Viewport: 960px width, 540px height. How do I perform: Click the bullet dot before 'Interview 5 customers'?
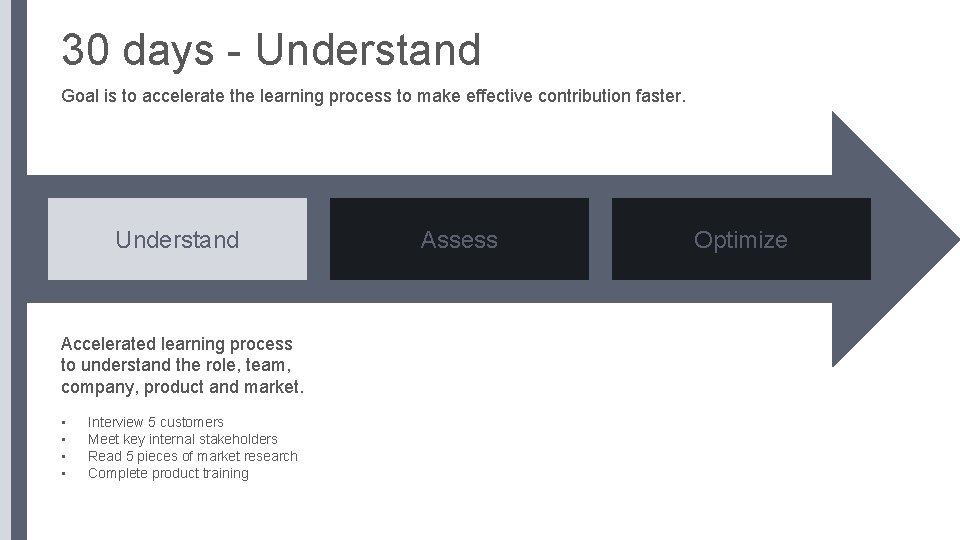click(63, 422)
